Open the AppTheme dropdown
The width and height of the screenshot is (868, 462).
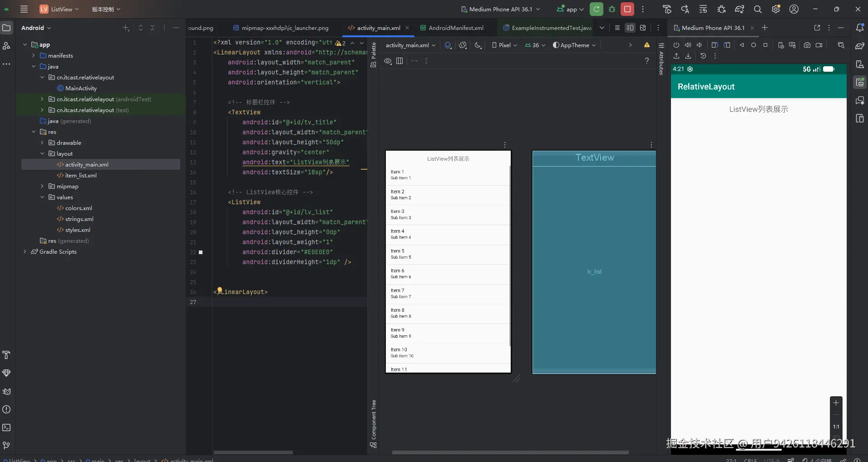pyautogui.click(x=574, y=45)
